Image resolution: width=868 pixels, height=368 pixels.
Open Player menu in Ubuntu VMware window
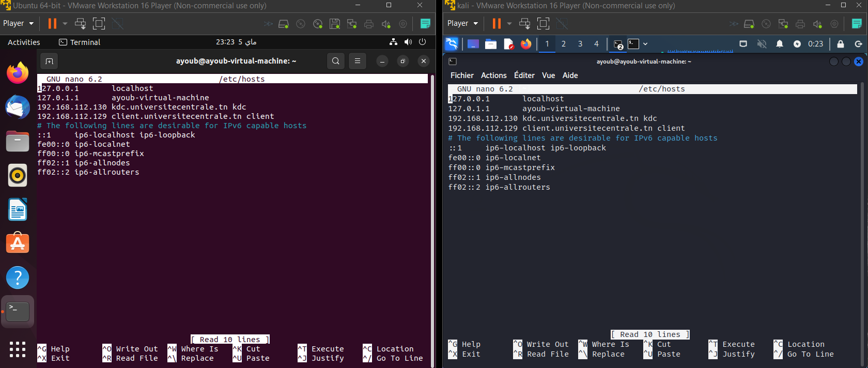tap(18, 23)
